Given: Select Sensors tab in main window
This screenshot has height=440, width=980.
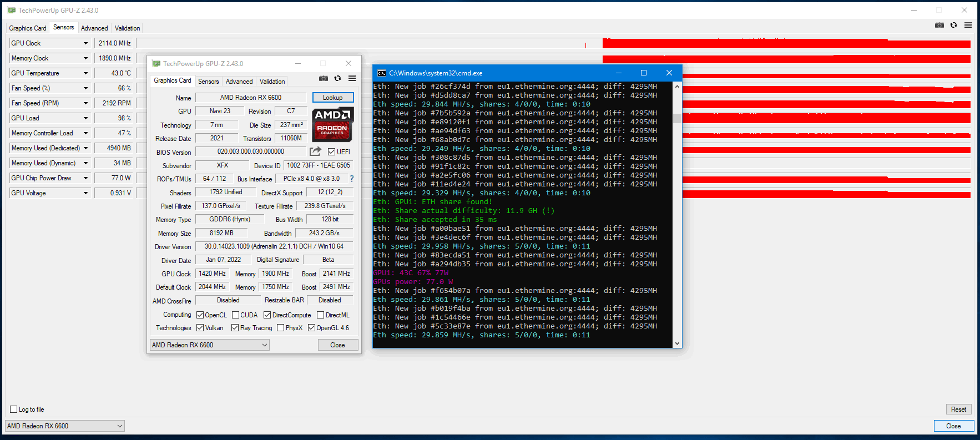Looking at the screenshot, I should point(63,27).
